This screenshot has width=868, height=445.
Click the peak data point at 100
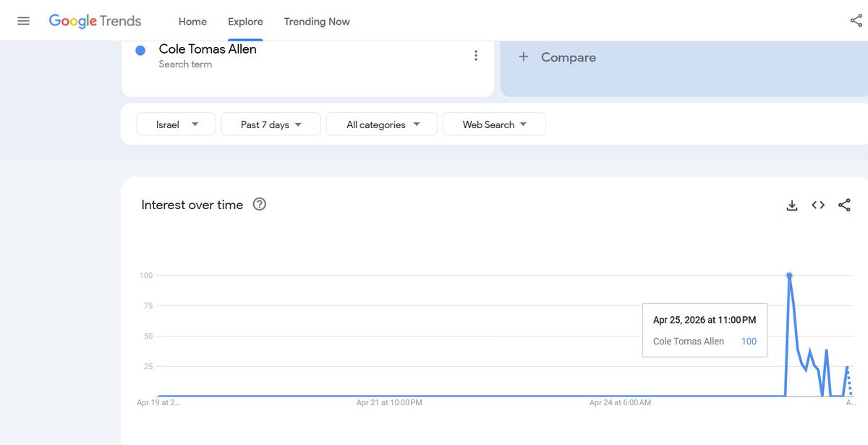(x=789, y=276)
